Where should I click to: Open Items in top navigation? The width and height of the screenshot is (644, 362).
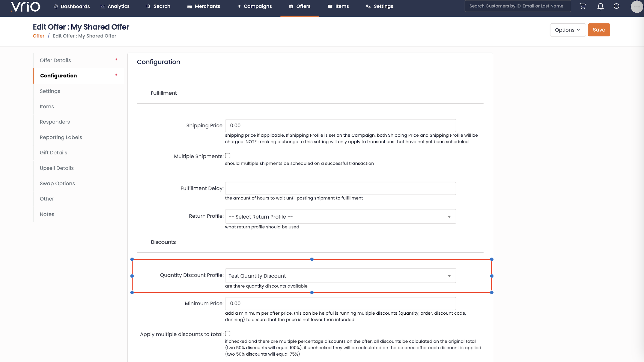click(x=338, y=6)
